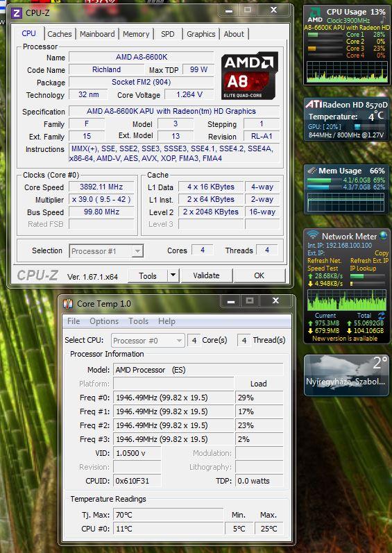Click the 4.1/6.0GB memory usage bar
Image resolution: width=392 pixels, height=553 pixels.
[324, 180]
